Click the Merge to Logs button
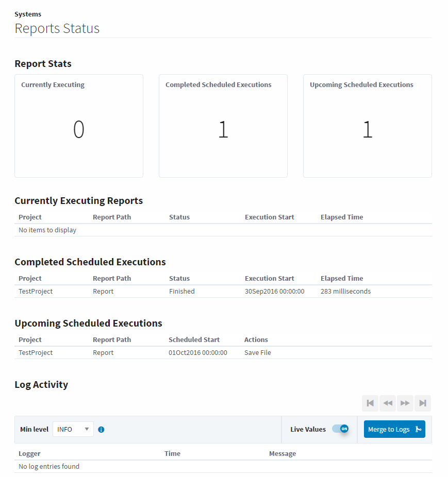448x477 pixels. (394, 429)
